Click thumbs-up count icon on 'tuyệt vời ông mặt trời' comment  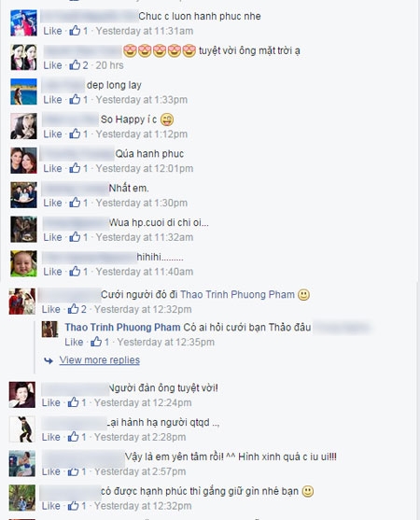(75, 64)
